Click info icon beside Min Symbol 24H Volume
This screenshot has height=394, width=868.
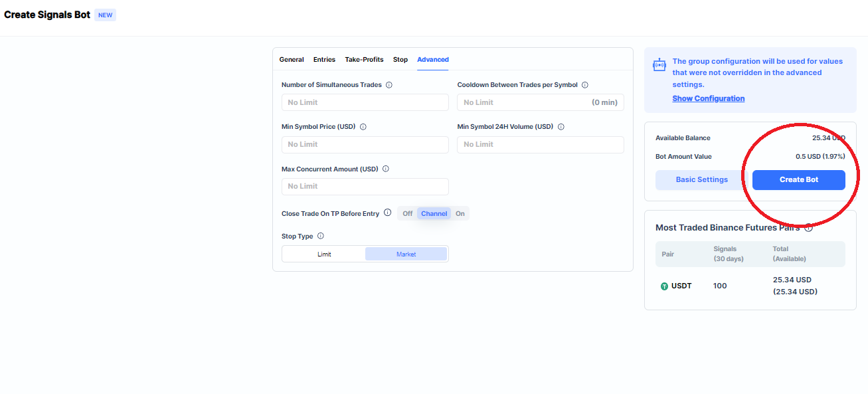(x=561, y=127)
